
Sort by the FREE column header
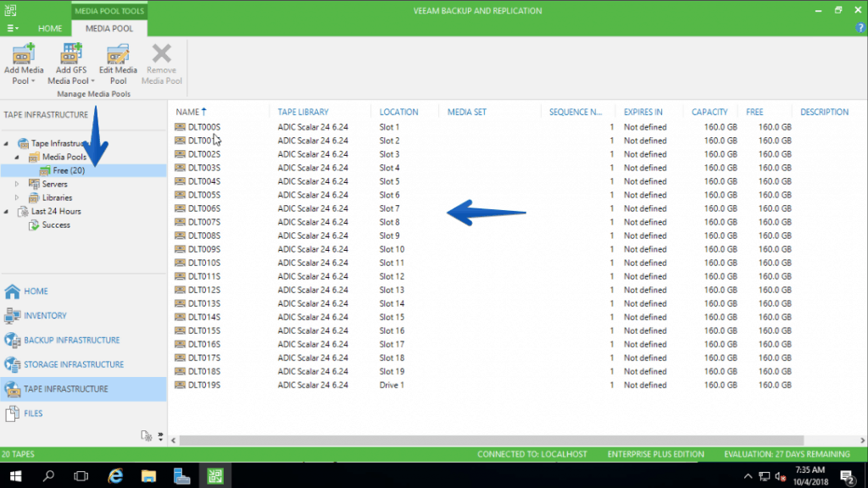point(754,112)
